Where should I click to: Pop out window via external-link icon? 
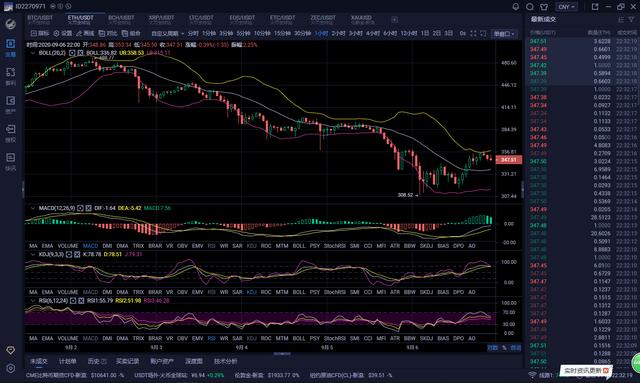click(x=595, y=7)
